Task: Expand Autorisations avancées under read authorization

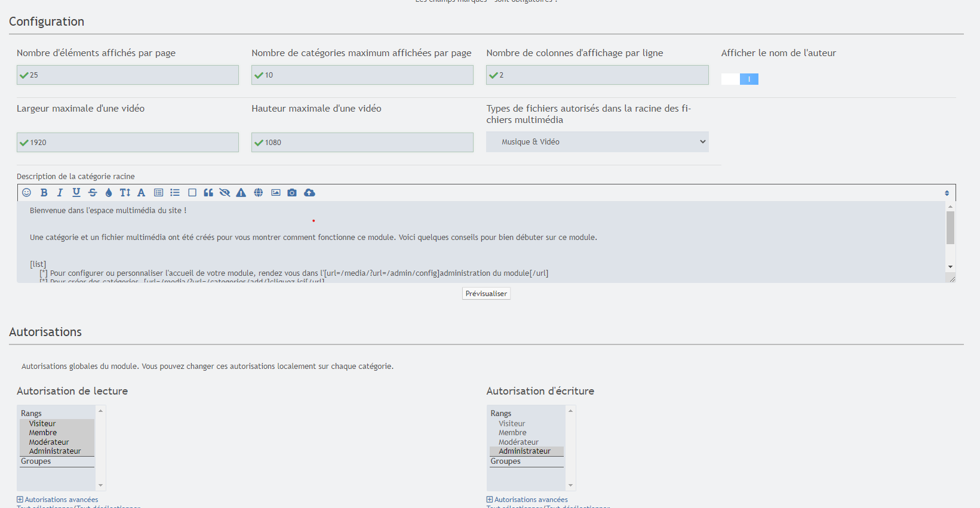Action: [x=61, y=500]
